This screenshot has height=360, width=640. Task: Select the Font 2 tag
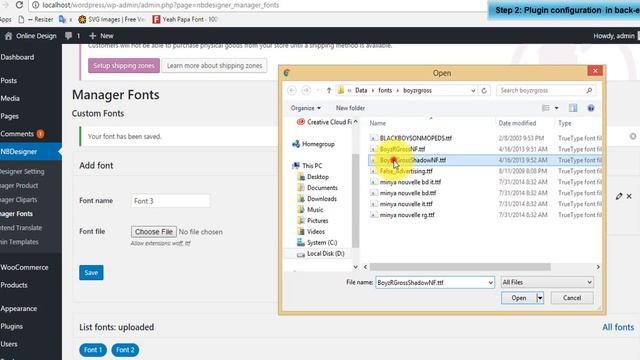tap(125, 350)
